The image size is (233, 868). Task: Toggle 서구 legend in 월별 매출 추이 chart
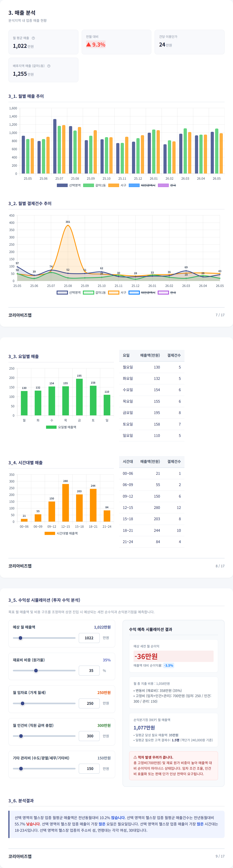coord(117,185)
